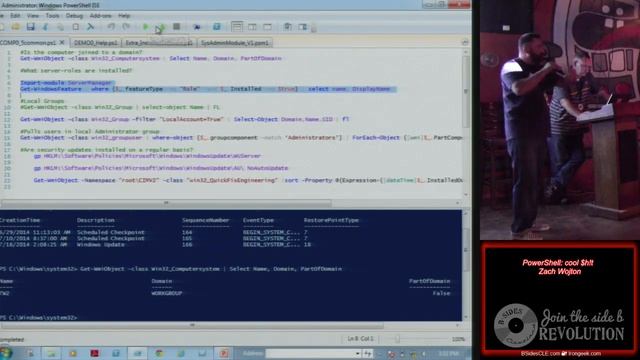Switch to the DEMO0_Help.ps1 tab
This screenshot has height=360, width=640.
pos(96,43)
